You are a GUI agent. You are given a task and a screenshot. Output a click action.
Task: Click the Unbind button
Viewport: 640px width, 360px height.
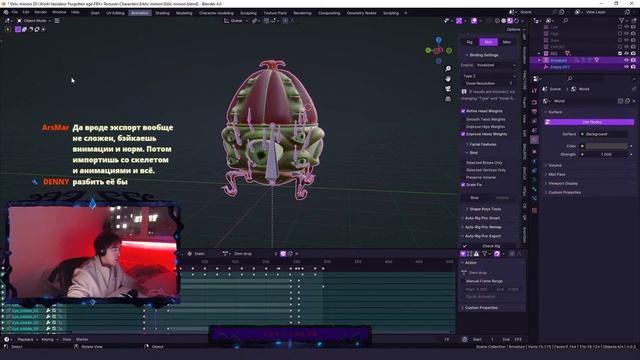(502, 198)
